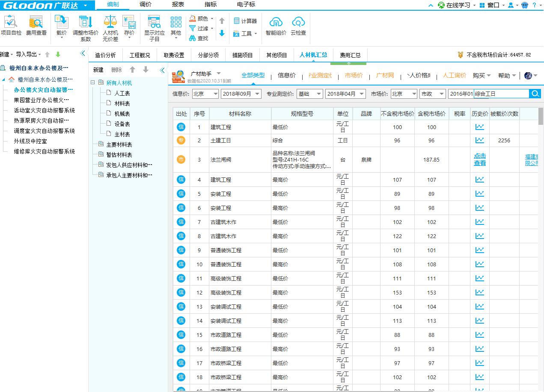Click 点击查看 link for 法兰闸阀

click(x=480, y=159)
